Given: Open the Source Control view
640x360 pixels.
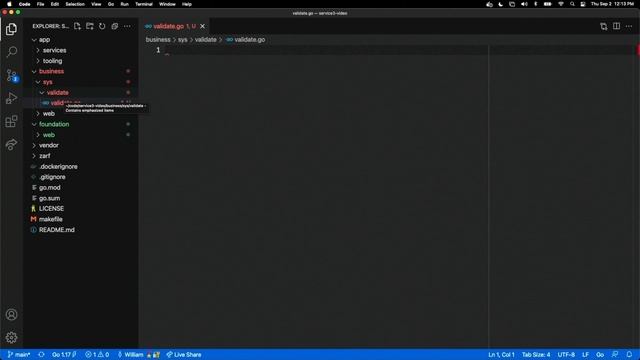Looking at the screenshot, I should coord(11,75).
